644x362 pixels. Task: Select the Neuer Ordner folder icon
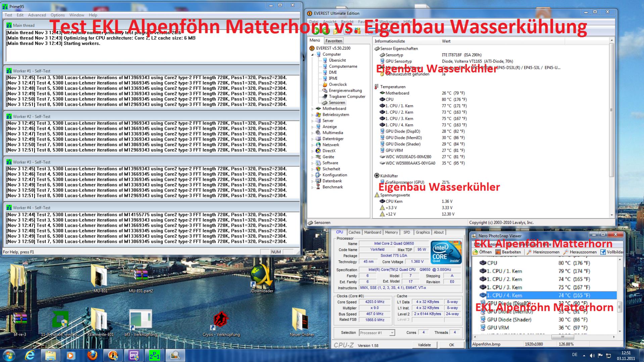[x=302, y=323]
